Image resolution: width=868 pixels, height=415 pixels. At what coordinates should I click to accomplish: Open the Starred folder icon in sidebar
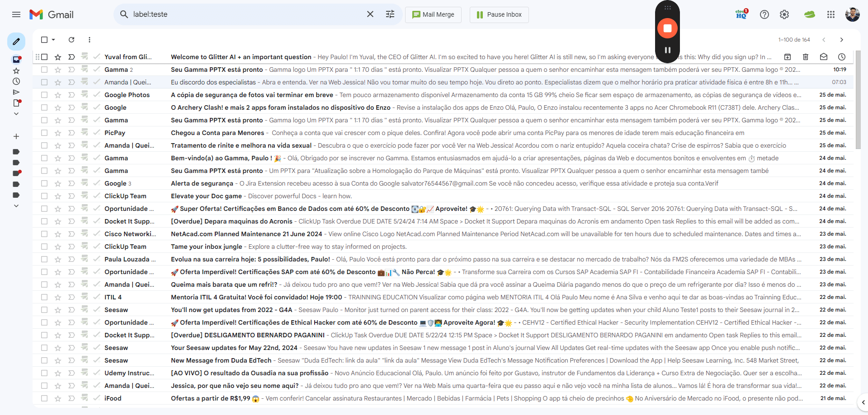click(x=16, y=71)
